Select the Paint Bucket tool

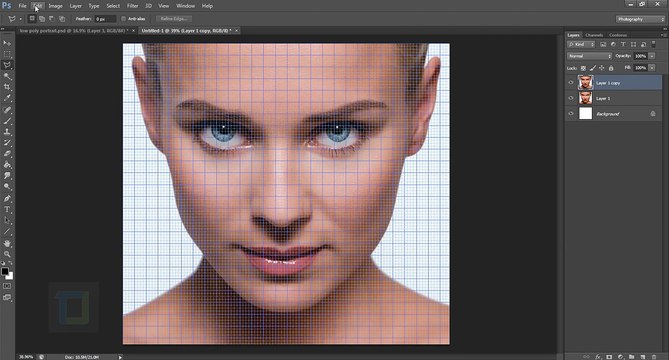pos(7,165)
